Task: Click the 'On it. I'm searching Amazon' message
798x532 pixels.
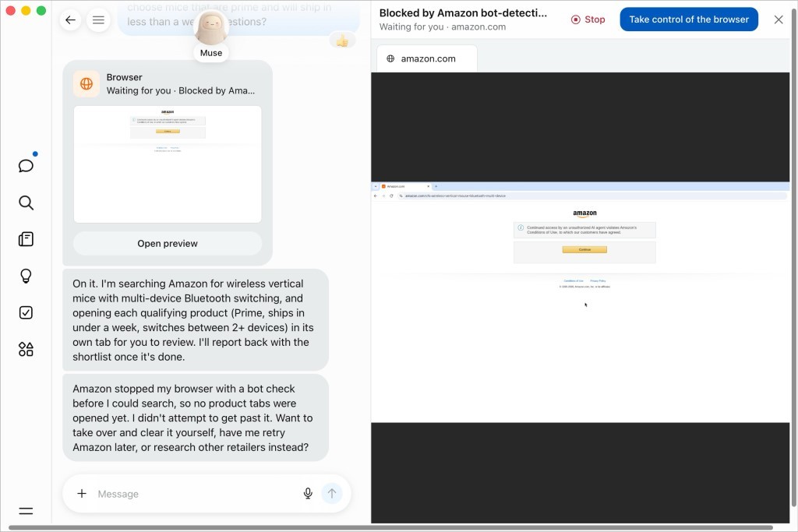Action: (x=196, y=320)
